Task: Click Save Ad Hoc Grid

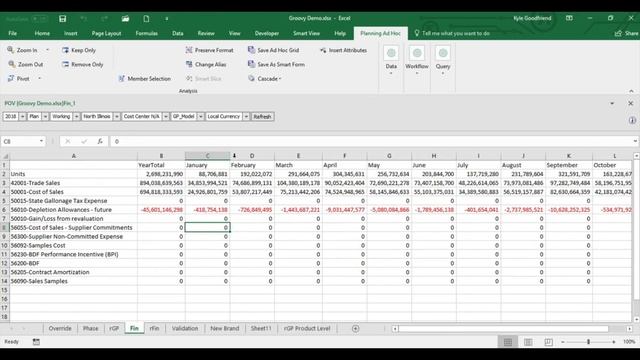Action: coord(273,50)
